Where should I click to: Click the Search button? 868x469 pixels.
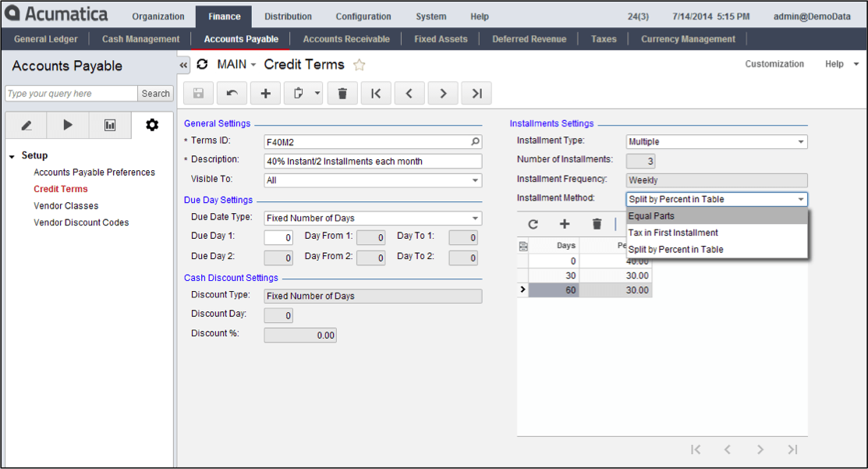[155, 94]
